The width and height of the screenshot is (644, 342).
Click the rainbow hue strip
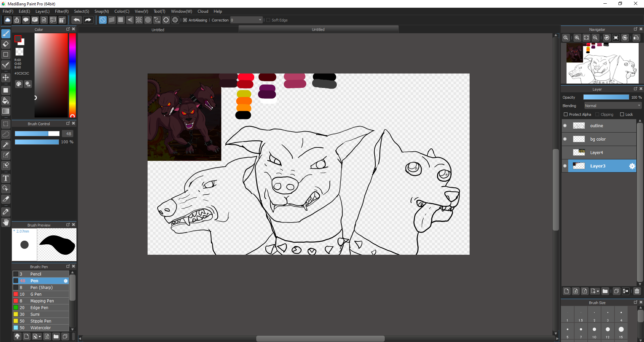pos(72,75)
